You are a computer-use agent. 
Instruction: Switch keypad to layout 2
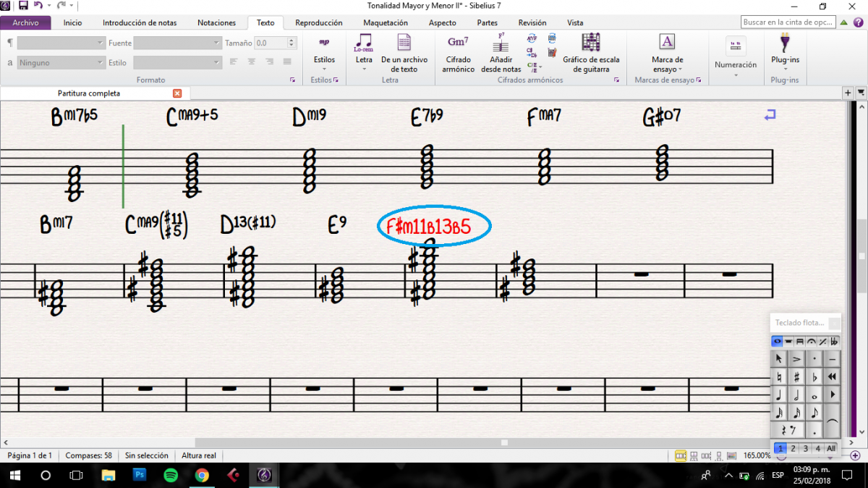coord(793,448)
